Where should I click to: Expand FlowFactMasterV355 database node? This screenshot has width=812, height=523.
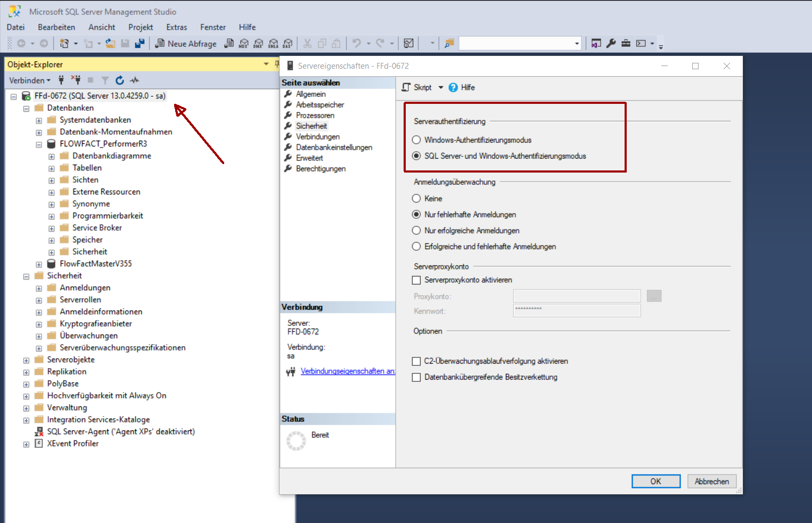[x=39, y=265]
